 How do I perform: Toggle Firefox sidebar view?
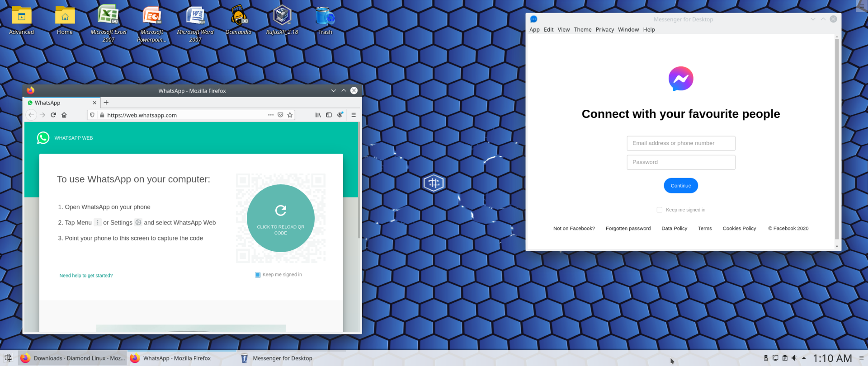(329, 115)
